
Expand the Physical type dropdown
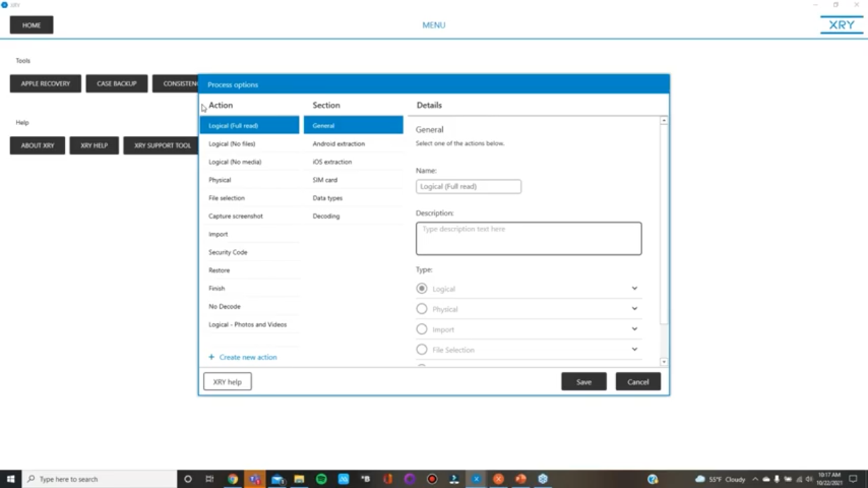coord(634,309)
